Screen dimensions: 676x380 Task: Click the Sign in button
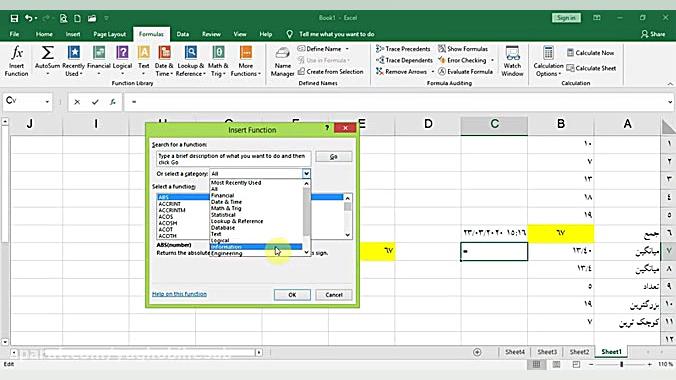pyautogui.click(x=566, y=18)
